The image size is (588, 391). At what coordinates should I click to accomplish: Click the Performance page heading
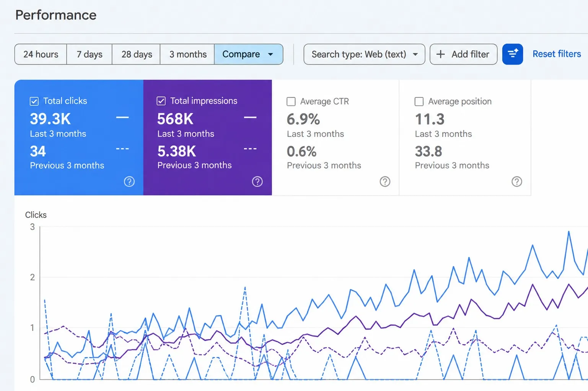coord(56,15)
